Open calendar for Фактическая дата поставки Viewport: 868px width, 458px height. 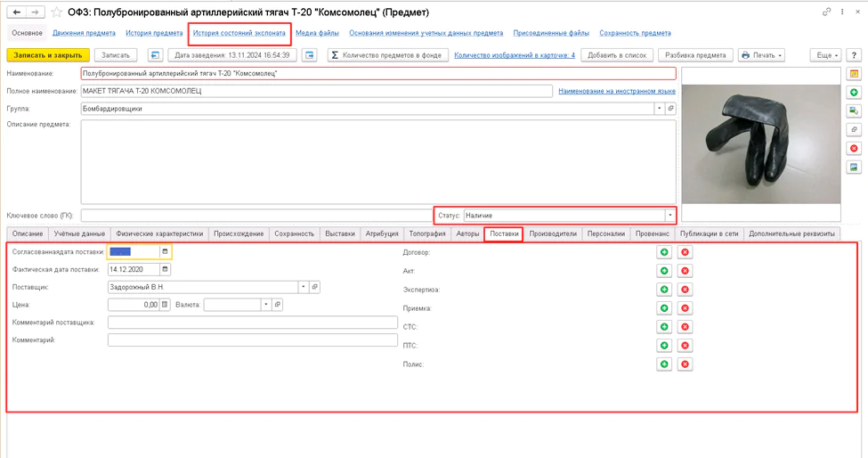coord(165,270)
